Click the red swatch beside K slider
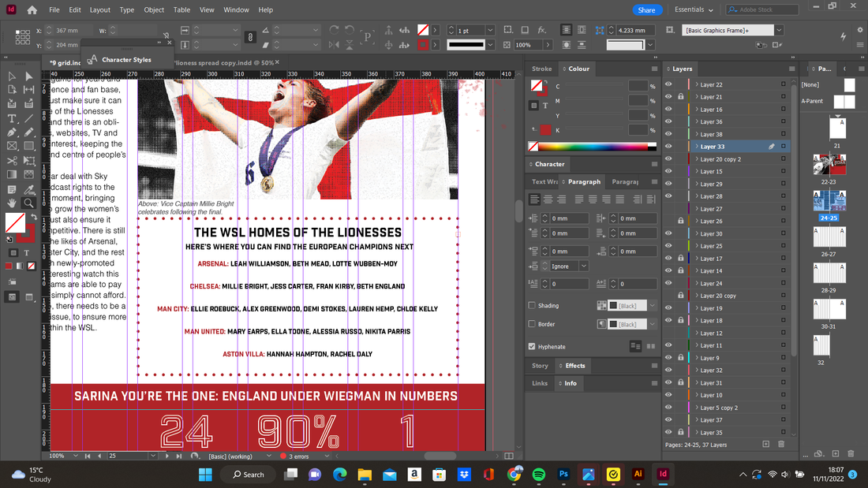Image resolution: width=868 pixels, height=488 pixels. point(546,130)
